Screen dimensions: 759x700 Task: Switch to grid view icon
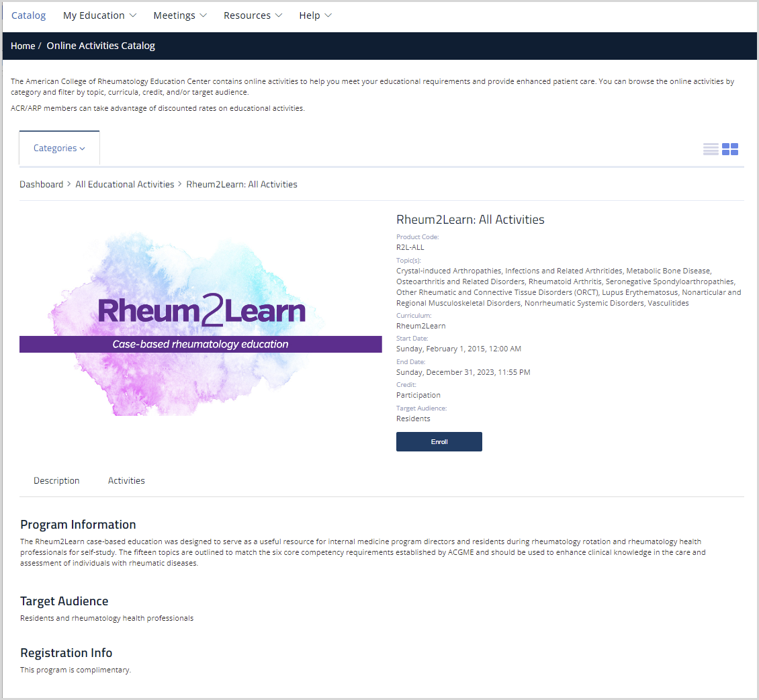pos(730,149)
